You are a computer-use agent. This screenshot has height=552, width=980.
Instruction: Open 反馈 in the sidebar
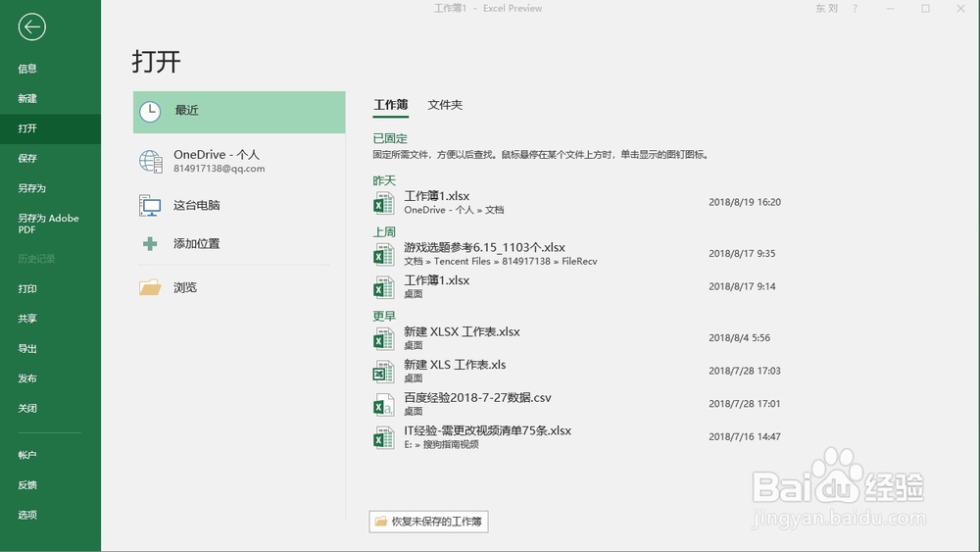27,485
